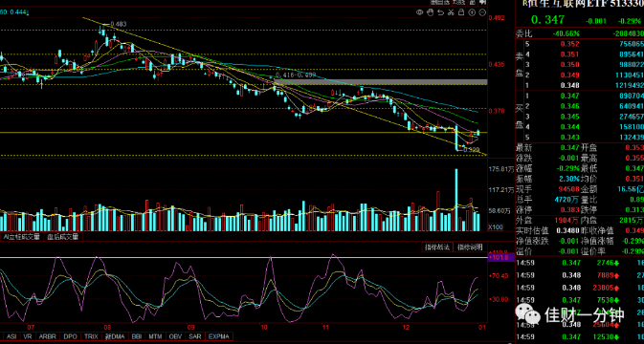Click the undo arrow icon

pyautogui.click(x=441, y=12)
